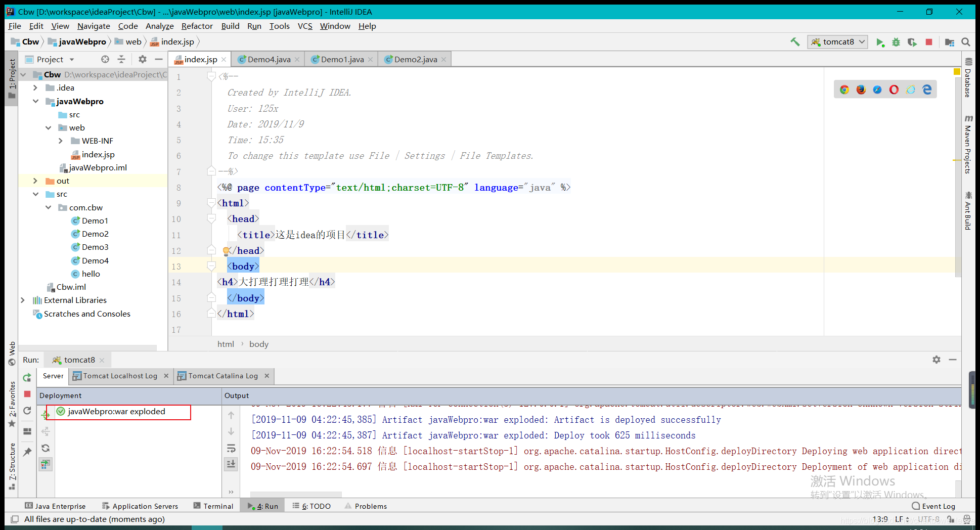This screenshot has height=530, width=980.
Task: Click body in editor breadcrumb
Action: coord(258,344)
